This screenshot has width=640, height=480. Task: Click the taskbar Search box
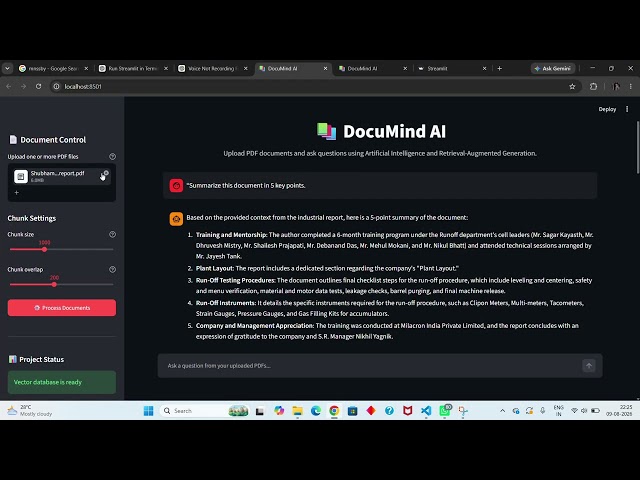pyautogui.click(x=205, y=411)
